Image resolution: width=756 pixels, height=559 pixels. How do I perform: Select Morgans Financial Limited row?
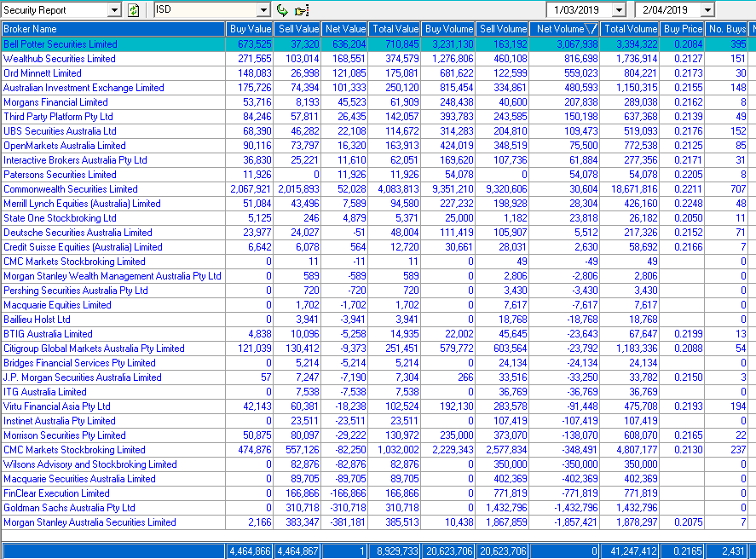[378, 102]
